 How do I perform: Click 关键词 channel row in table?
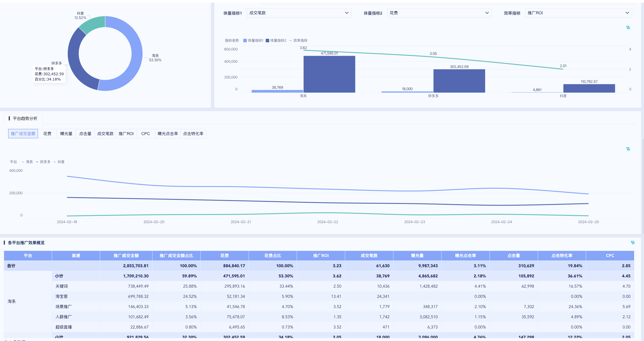click(x=62, y=286)
